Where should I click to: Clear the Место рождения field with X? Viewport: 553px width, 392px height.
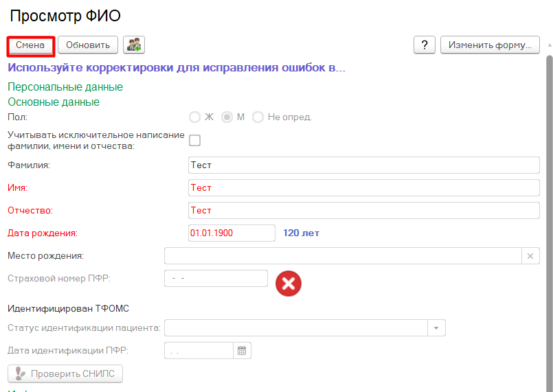(x=530, y=256)
